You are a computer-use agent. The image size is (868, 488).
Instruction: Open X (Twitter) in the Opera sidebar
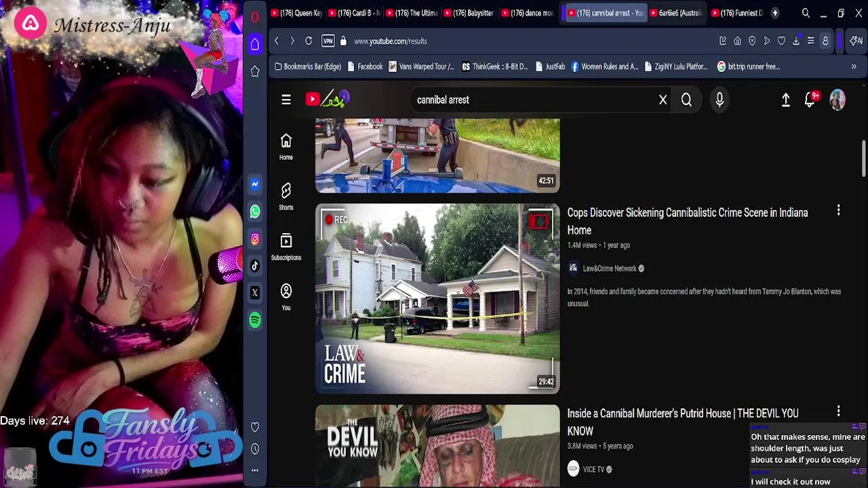(x=255, y=293)
